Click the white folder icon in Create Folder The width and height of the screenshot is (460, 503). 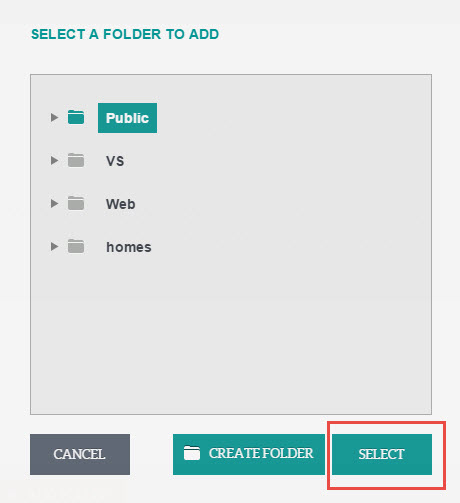point(192,453)
